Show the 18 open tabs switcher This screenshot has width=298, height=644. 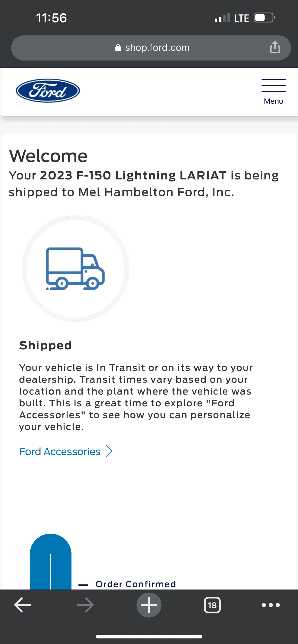point(212,605)
